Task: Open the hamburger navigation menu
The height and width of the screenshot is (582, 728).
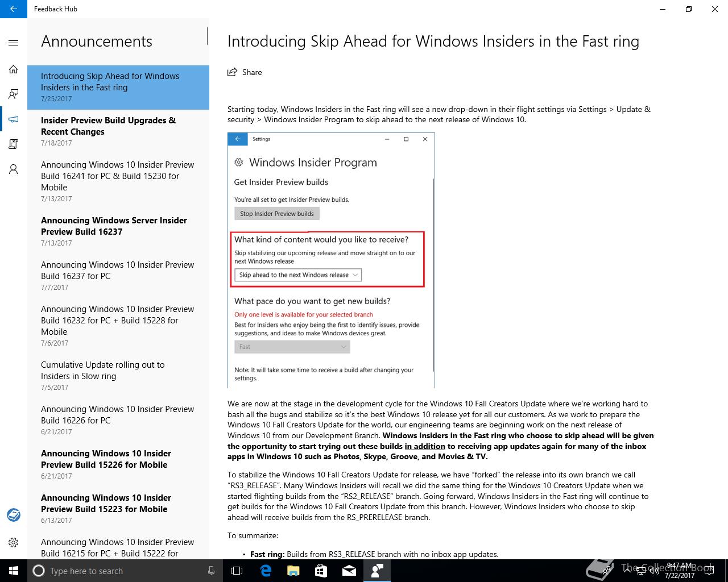Action: pos(14,43)
